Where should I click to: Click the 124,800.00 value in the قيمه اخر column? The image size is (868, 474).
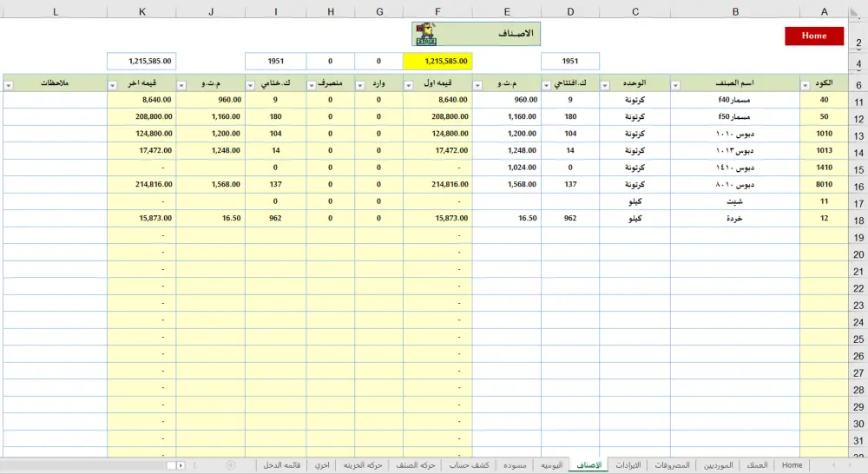pos(141,134)
